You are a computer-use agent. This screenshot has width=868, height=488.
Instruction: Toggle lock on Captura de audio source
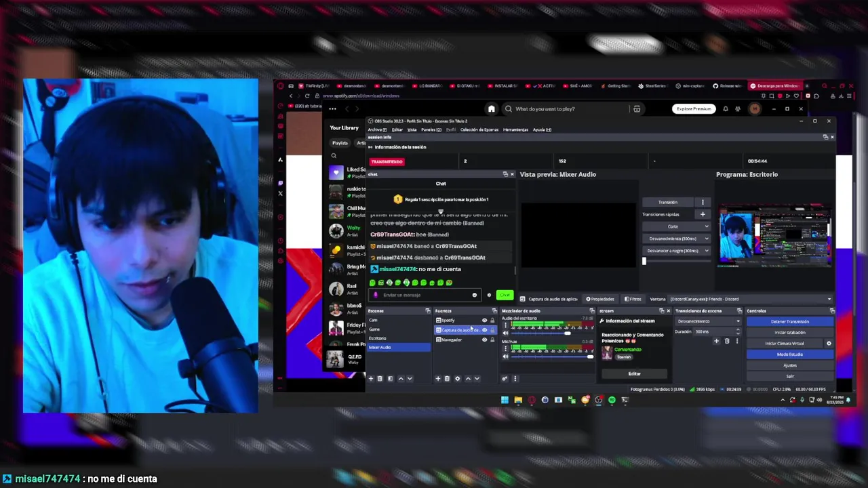coord(492,330)
